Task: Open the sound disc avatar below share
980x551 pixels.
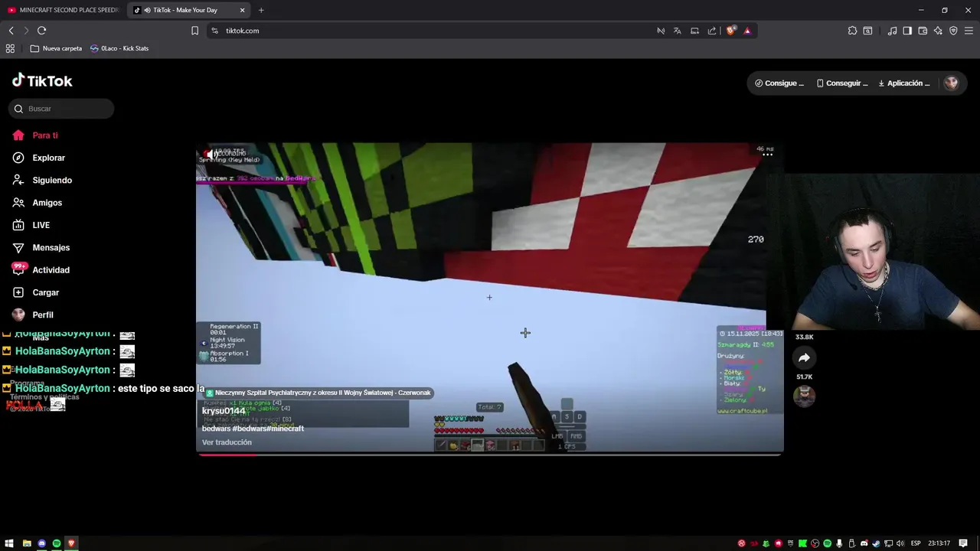Action: coord(804,396)
